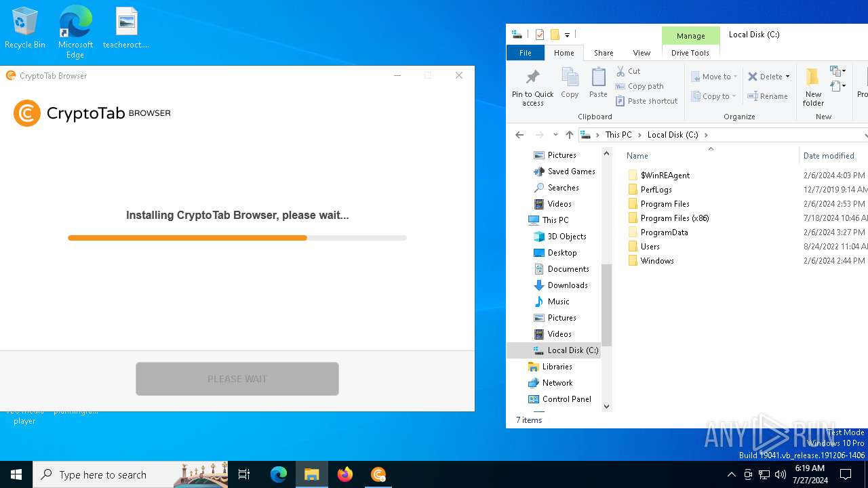Open the File tab in File Explorer
868x488 pixels.
[x=526, y=53]
